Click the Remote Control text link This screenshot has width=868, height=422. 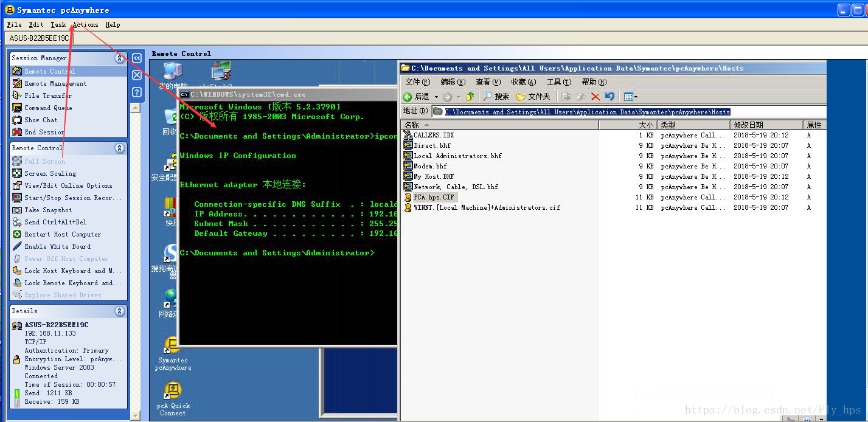pyautogui.click(x=50, y=71)
